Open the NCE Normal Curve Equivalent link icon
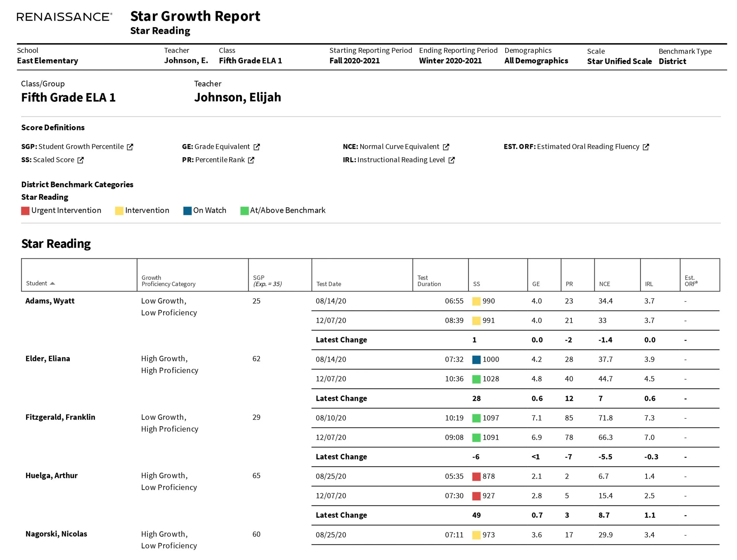The width and height of the screenshot is (737, 560). [446, 147]
